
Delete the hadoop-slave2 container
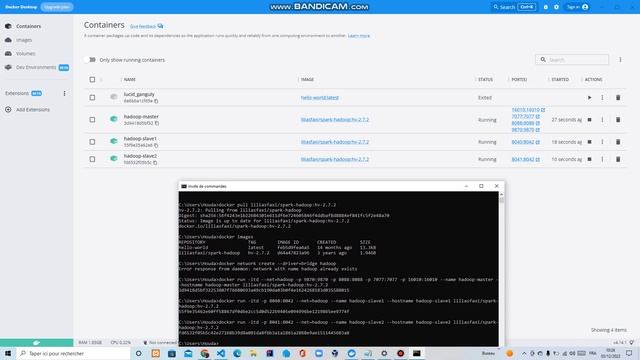(x=618, y=159)
